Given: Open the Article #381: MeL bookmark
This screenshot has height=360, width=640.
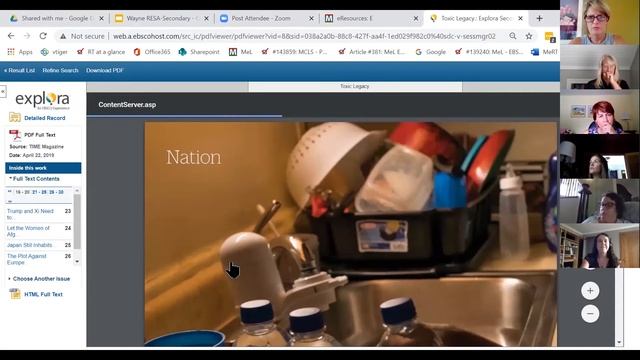Looking at the screenshot, I should coord(372,52).
